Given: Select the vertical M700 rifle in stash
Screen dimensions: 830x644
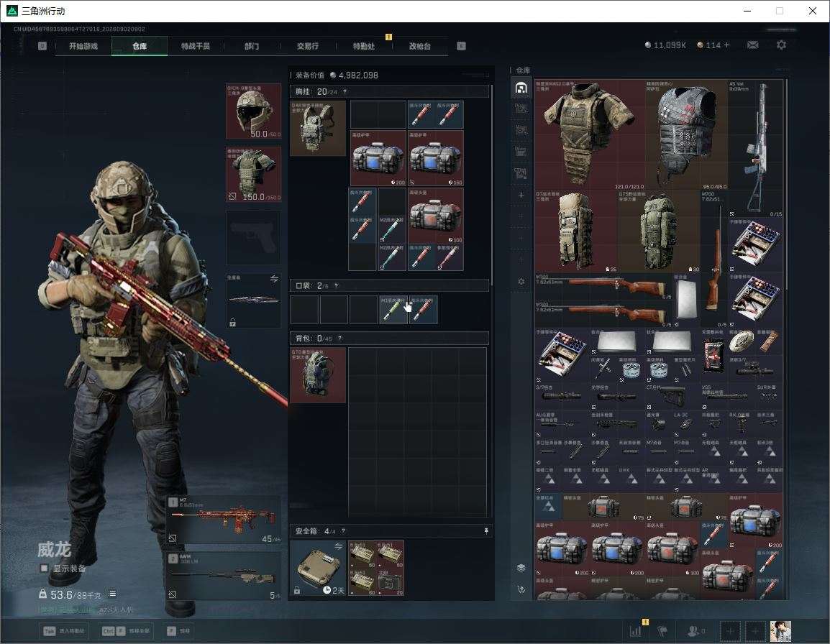Looking at the screenshot, I should [x=714, y=259].
